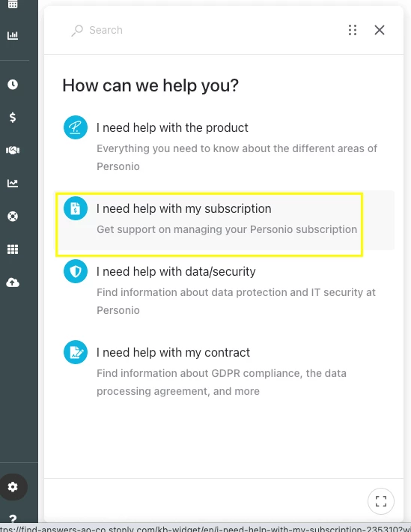Open the bar chart reports sidebar icon
Screen dimensions: 411x532
[13, 35]
